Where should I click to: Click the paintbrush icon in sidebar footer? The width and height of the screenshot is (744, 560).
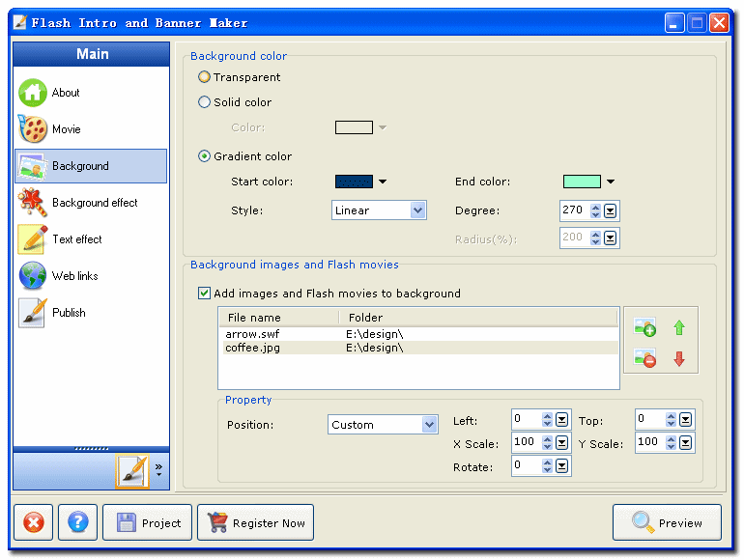131,471
